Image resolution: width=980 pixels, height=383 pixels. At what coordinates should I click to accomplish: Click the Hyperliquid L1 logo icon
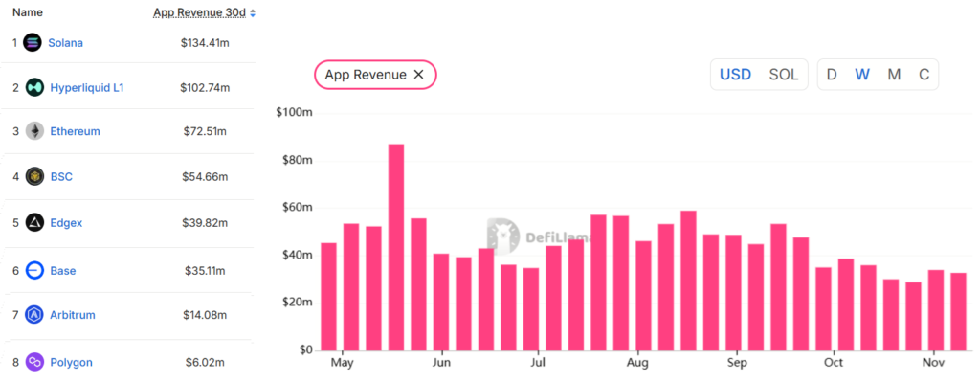(x=34, y=87)
